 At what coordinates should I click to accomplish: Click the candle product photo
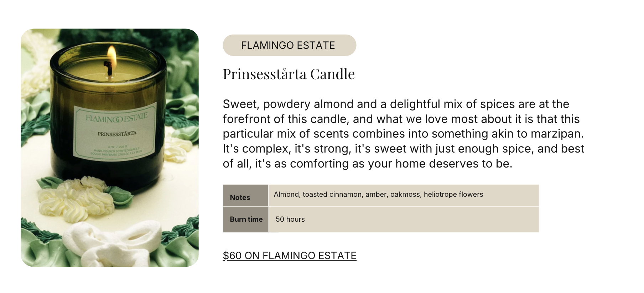pyautogui.click(x=110, y=148)
